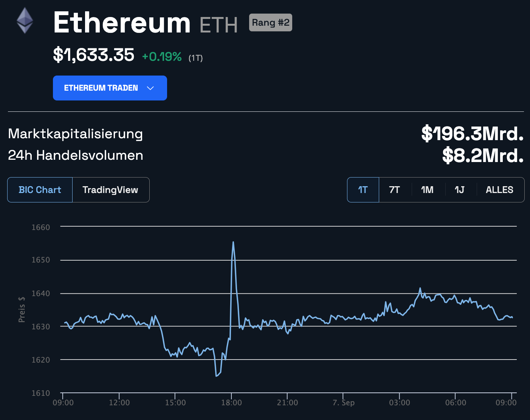Click the Ethereum heading title
This screenshot has width=530, height=420.
coord(122,23)
